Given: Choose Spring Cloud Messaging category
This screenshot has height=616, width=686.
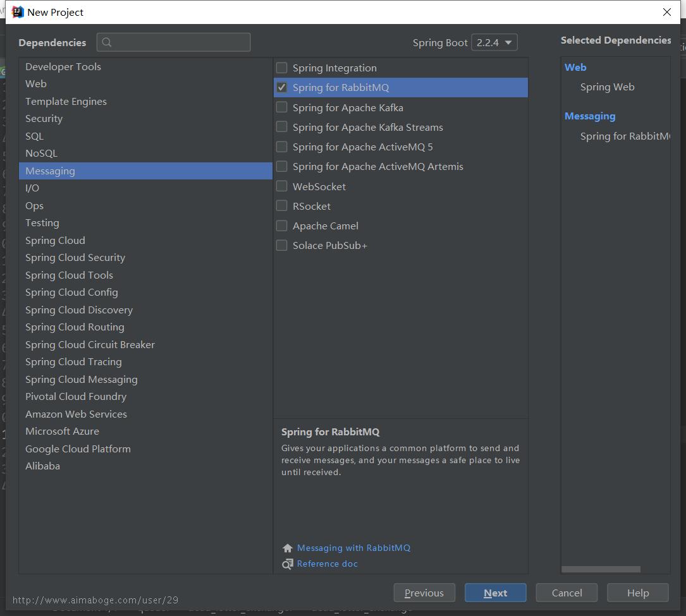Looking at the screenshot, I should (x=145, y=380).
